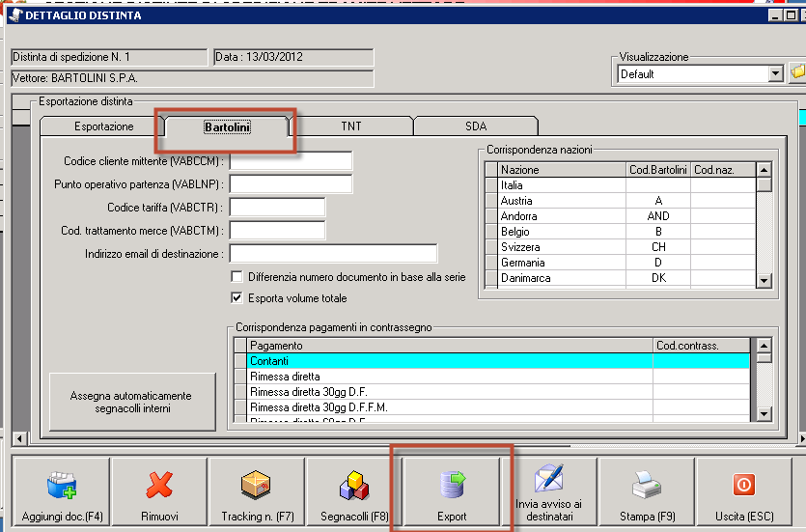Click the Cod.Bartolini column header
Image resolution: width=806 pixels, height=532 pixels.
tap(658, 170)
